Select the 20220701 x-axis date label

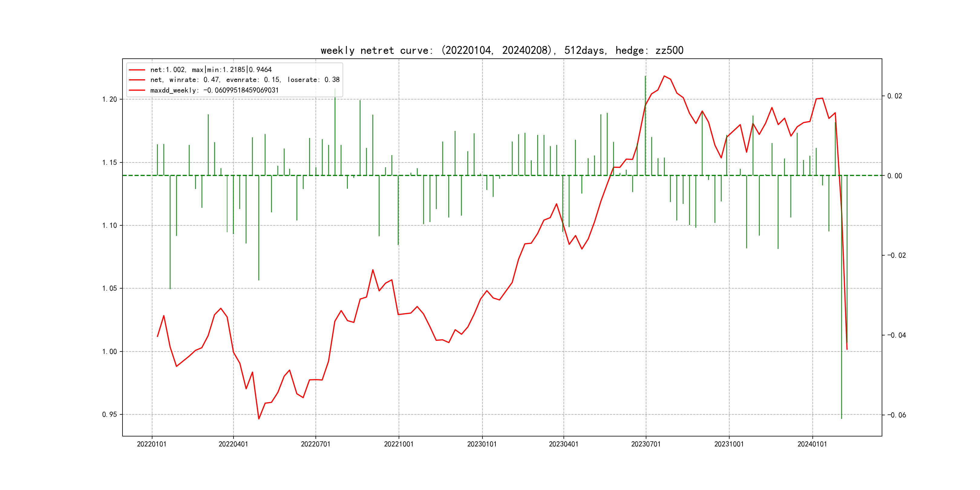tap(315, 444)
